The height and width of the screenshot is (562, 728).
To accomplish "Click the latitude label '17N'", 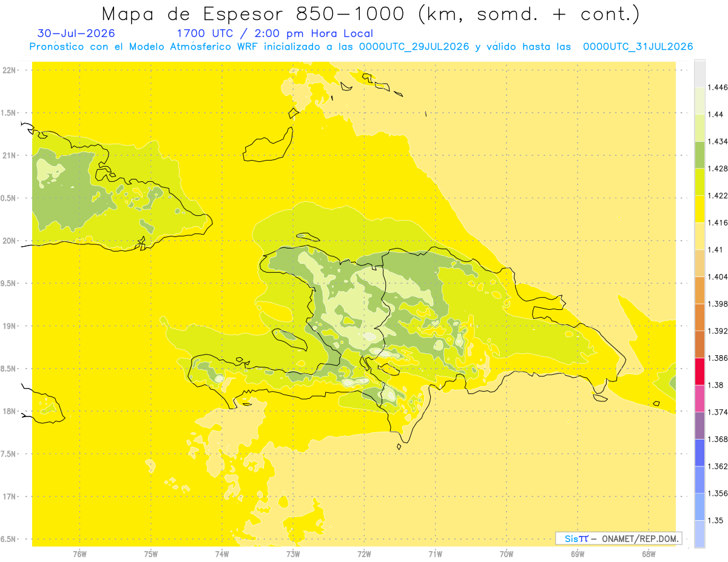I will [9, 497].
